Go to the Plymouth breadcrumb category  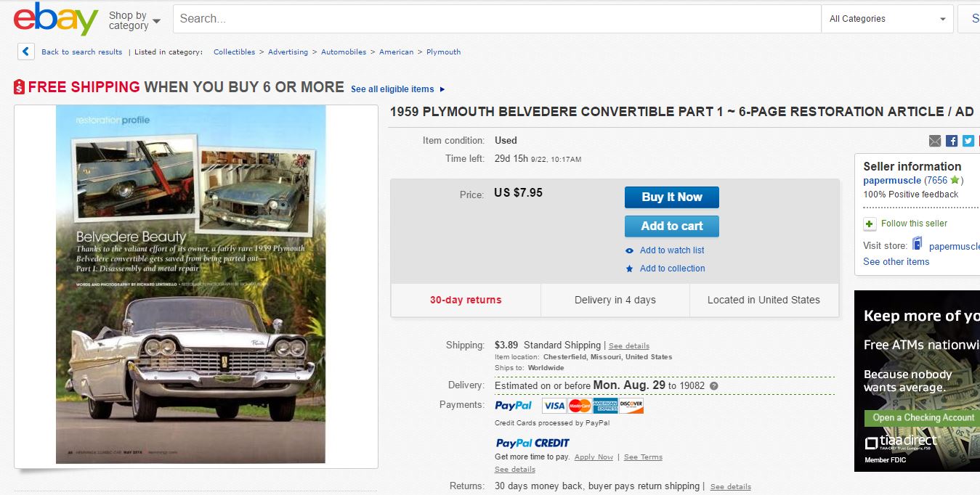443,52
